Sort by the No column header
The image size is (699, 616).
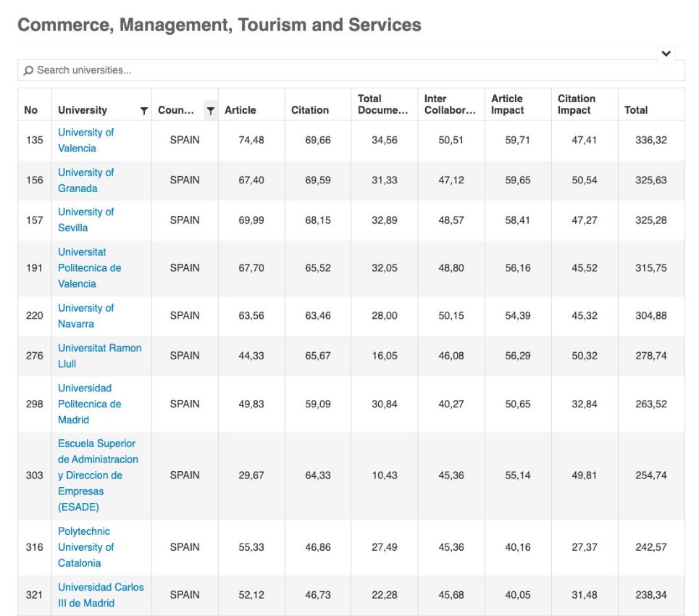click(30, 110)
